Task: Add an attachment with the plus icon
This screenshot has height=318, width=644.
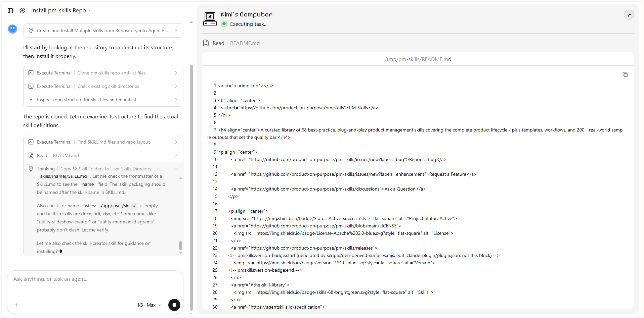Action: pyautogui.click(x=16, y=305)
